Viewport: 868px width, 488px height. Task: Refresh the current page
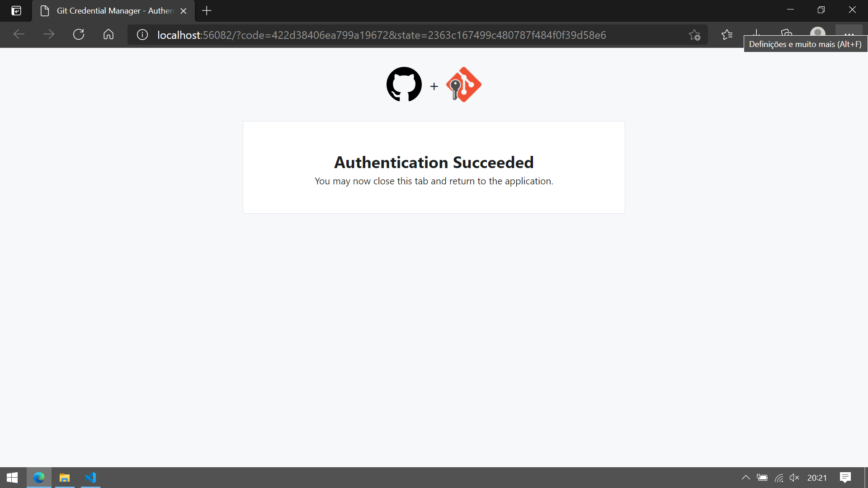[79, 35]
